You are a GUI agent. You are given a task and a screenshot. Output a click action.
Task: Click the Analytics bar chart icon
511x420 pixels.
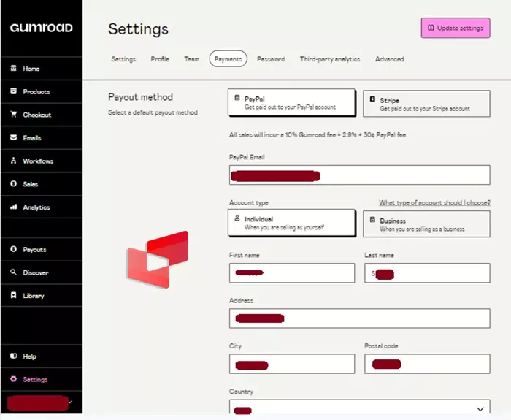point(13,207)
